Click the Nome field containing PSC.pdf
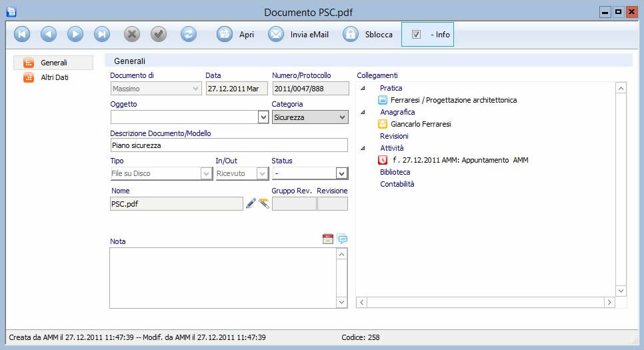 coord(177,204)
